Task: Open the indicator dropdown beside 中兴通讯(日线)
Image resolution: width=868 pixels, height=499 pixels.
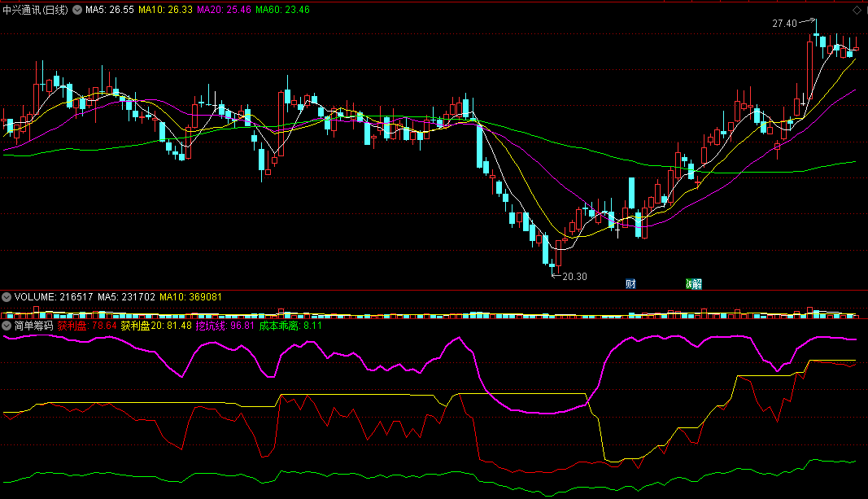Action: [x=77, y=10]
